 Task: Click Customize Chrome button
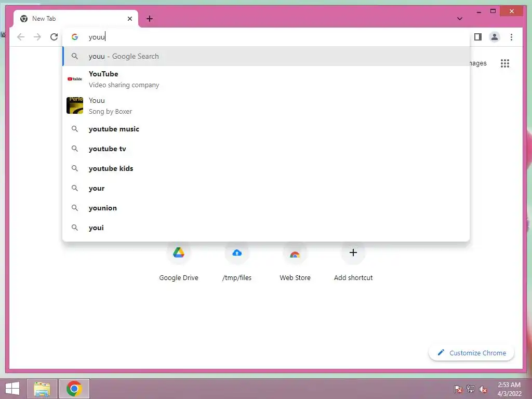(x=472, y=353)
